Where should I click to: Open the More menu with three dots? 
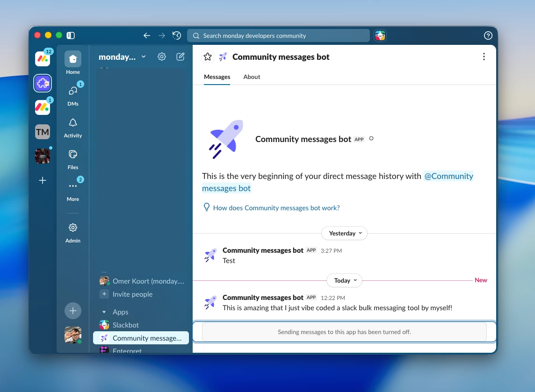click(73, 190)
